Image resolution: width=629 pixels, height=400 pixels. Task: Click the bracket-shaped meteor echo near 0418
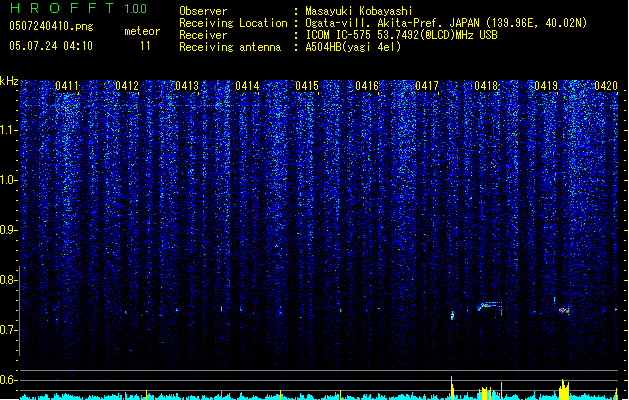coord(490,308)
